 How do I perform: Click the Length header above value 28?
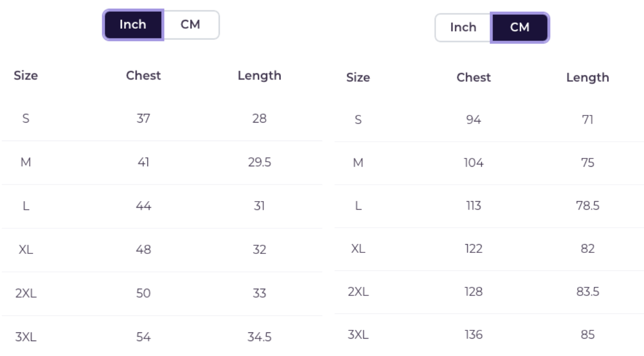point(259,75)
